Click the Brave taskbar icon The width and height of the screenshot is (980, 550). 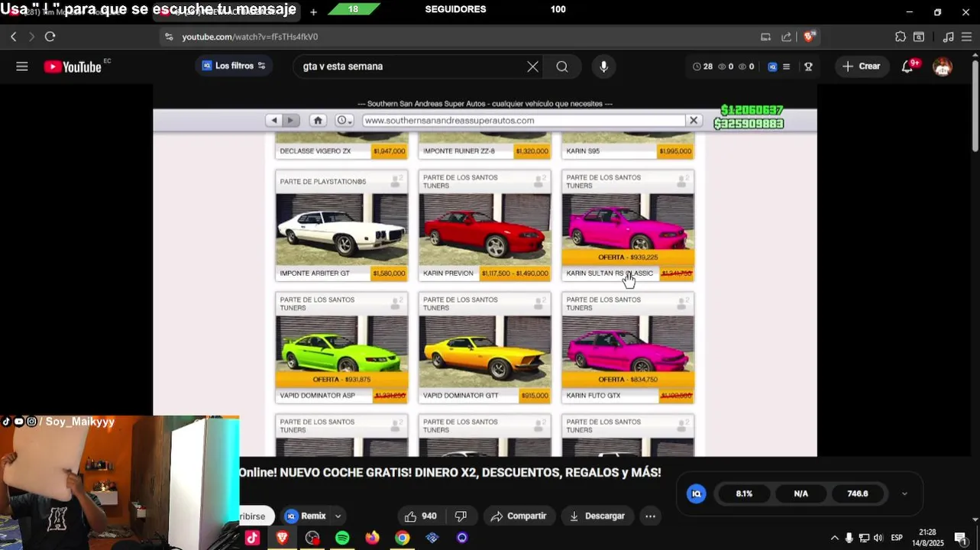click(x=283, y=538)
